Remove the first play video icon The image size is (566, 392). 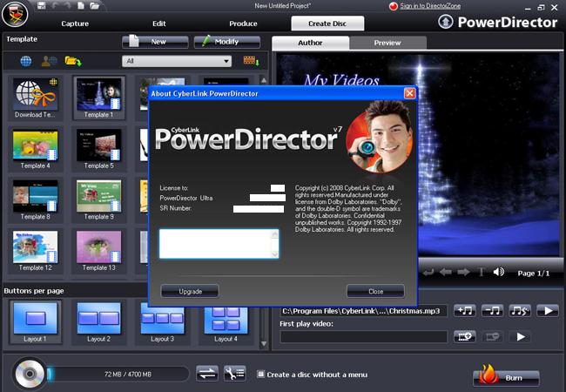492,337
